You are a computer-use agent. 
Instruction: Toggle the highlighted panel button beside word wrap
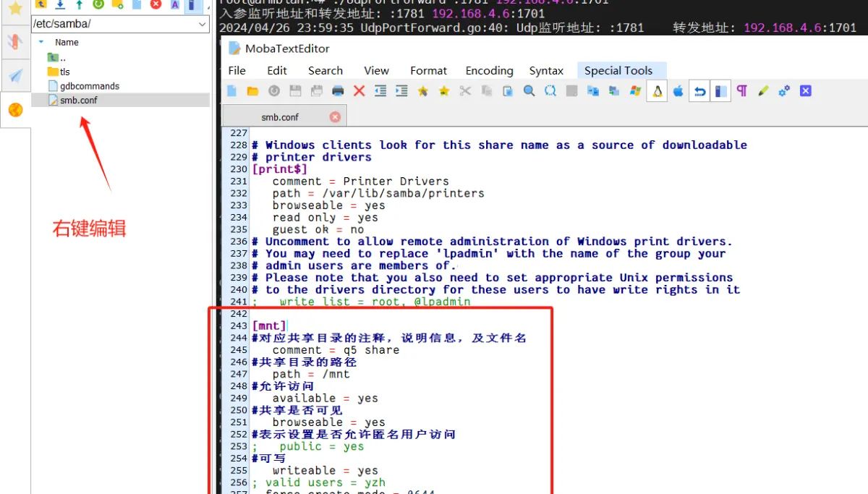coord(720,91)
